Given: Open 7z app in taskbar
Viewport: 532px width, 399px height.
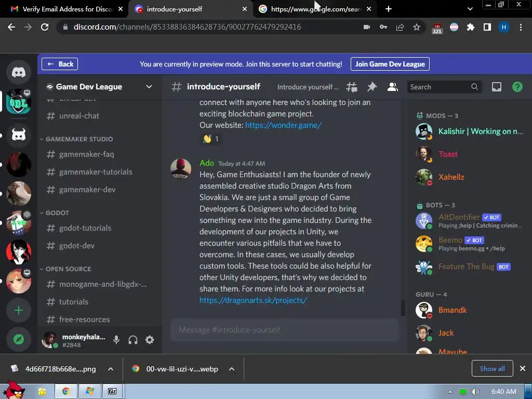Looking at the screenshot, I should [112, 392].
